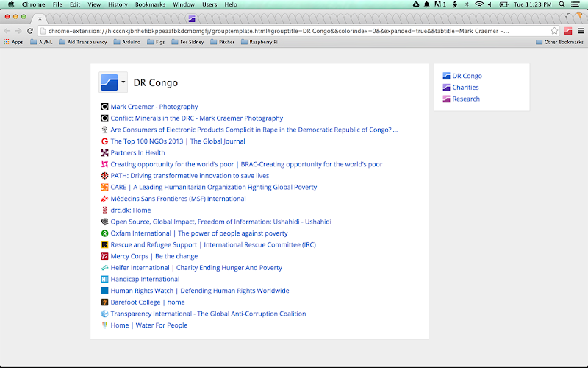Screen dimensions: 588x368
Task: Click the red tab groups extension icon
Action: pyautogui.click(x=568, y=31)
